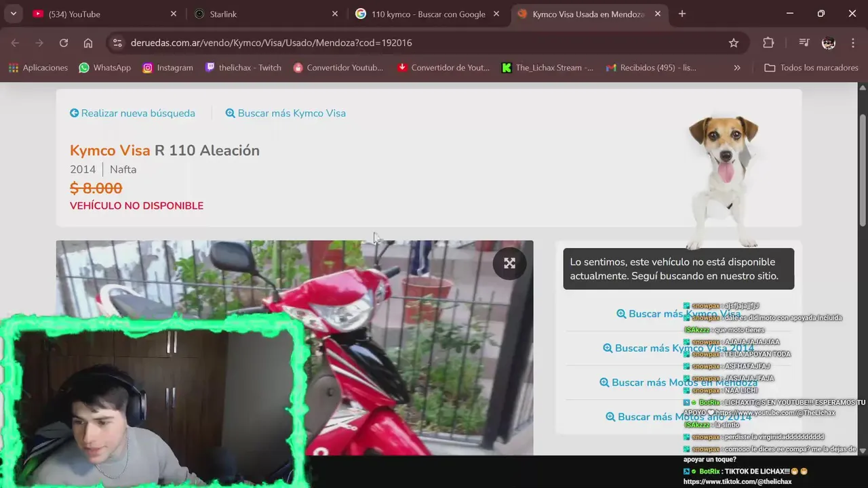Screen dimensions: 868x488
Task: Open the Convertidor de Yout... bookmark
Action: click(x=443, y=68)
